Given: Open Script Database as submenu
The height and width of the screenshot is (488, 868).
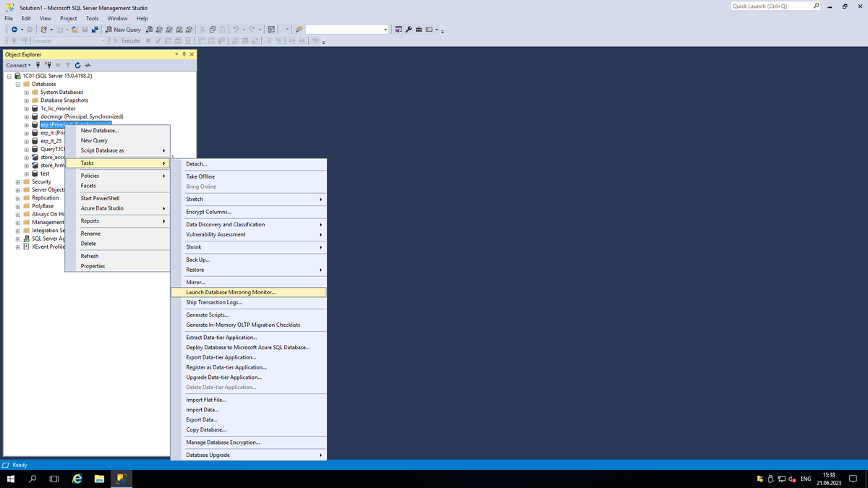Looking at the screenshot, I should point(117,150).
